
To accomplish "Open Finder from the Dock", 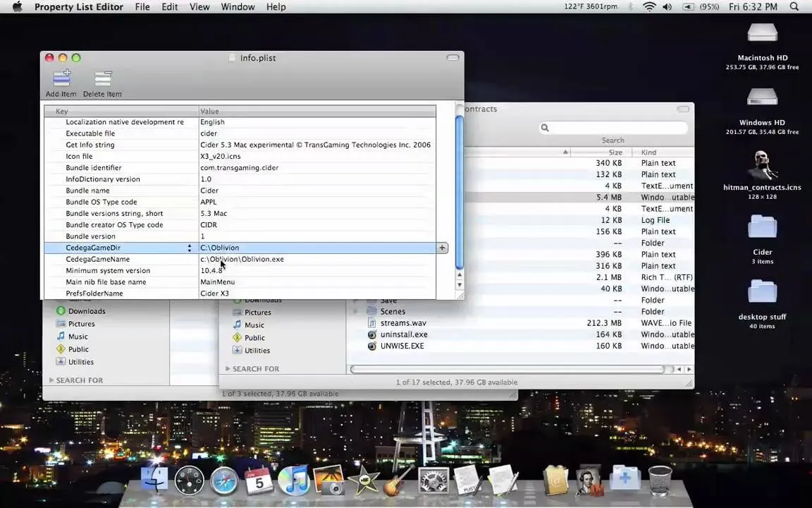I will point(155,479).
